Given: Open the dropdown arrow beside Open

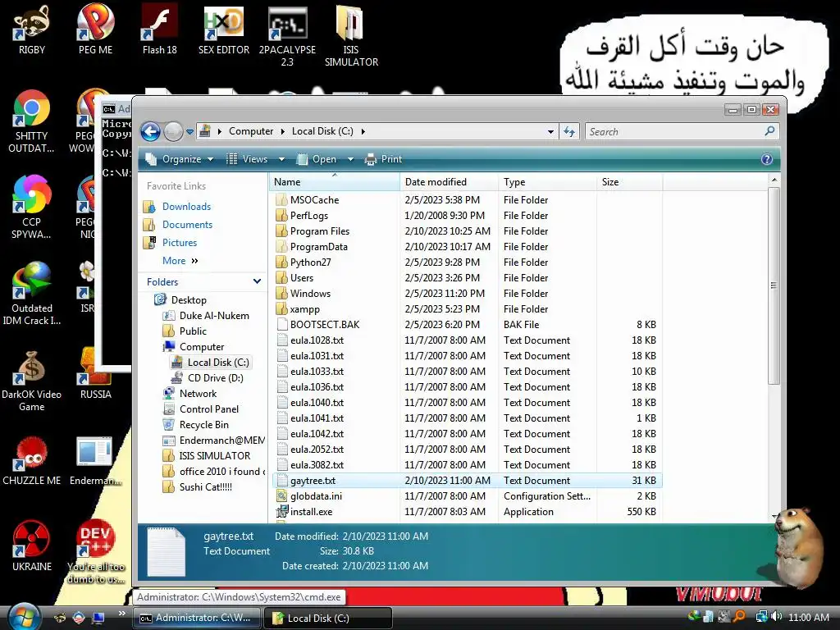Looking at the screenshot, I should tap(350, 159).
